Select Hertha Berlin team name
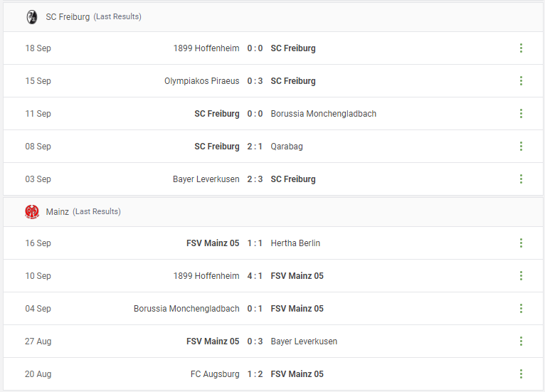The height and width of the screenshot is (392, 545). pyautogui.click(x=295, y=243)
